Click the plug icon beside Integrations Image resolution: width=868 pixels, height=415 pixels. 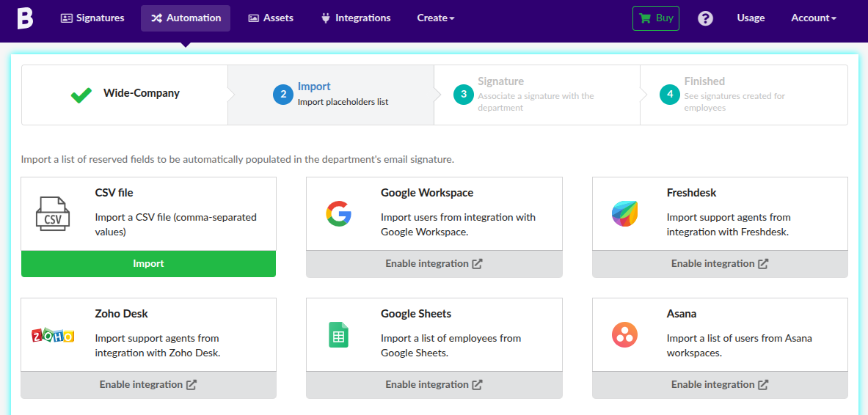coord(326,18)
